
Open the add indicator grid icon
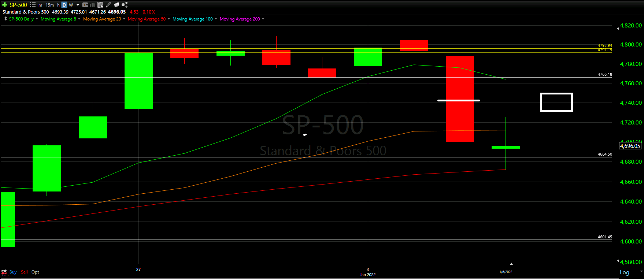[100, 5]
